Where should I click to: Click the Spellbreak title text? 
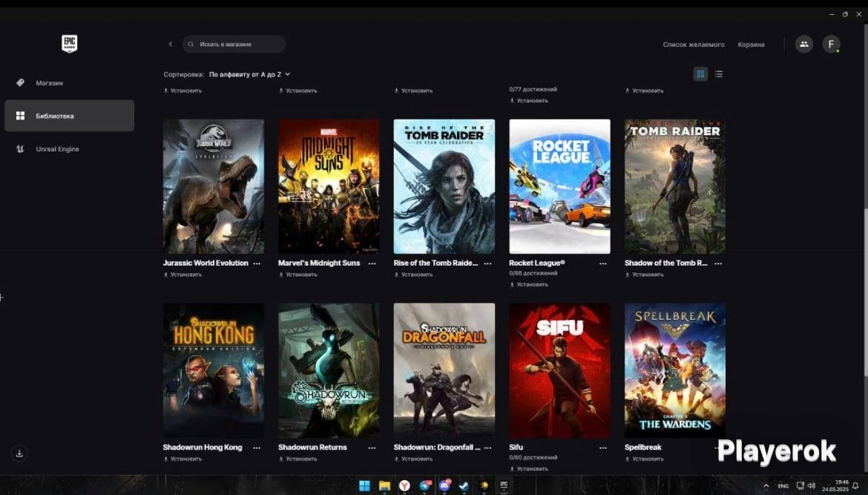click(x=642, y=448)
